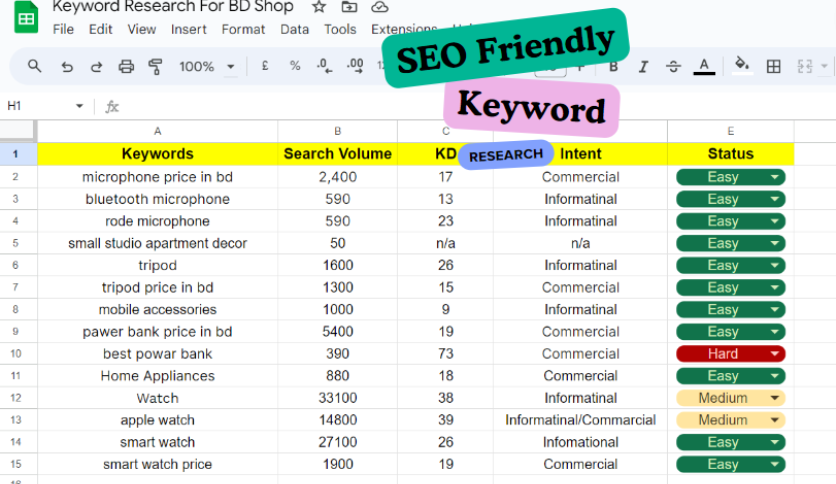Decrease decimal places
This screenshot has width=836, height=484.
point(324,66)
